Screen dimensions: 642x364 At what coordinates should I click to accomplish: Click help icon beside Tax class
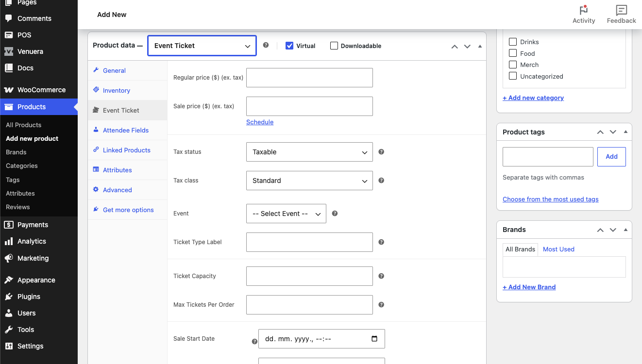click(381, 180)
